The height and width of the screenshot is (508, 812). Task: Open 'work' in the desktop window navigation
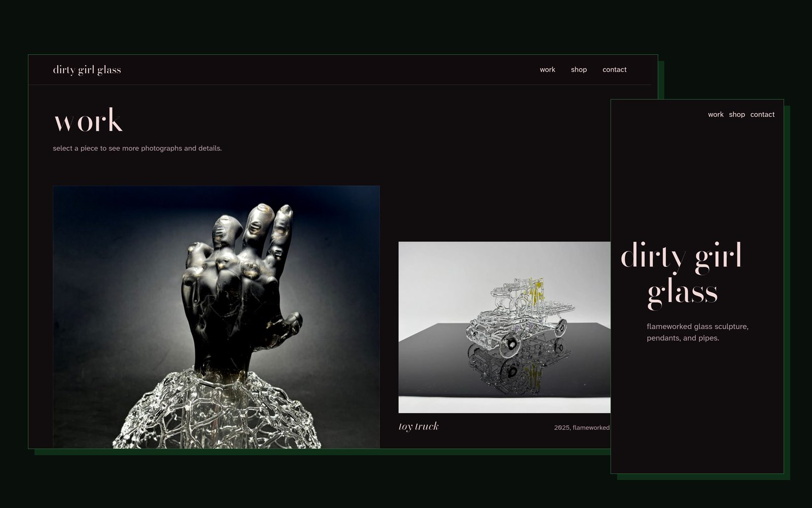click(x=547, y=70)
